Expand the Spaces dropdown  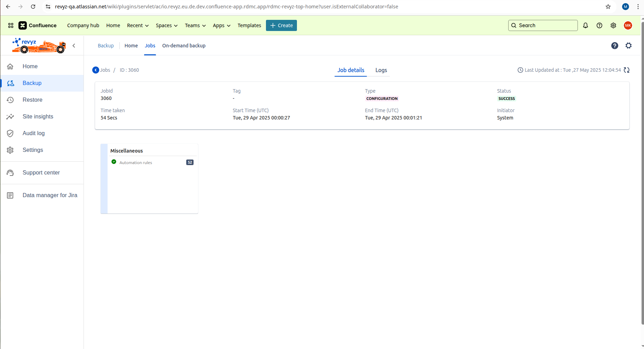tap(166, 25)
